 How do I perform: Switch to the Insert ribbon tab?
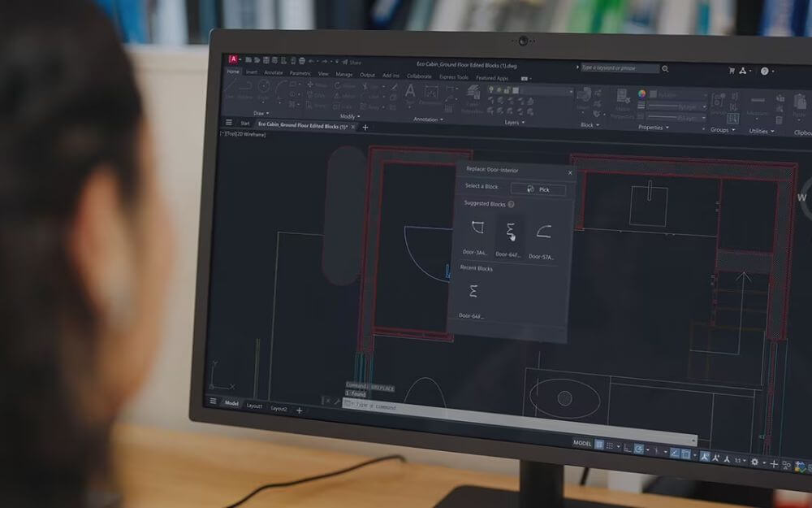point(253,72)
